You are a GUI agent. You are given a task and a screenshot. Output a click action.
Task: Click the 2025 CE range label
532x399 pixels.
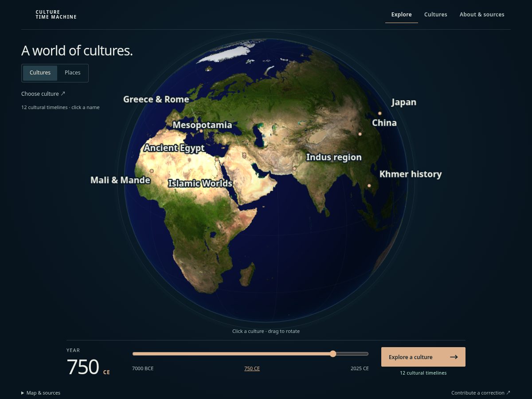(x=360, y=368)
